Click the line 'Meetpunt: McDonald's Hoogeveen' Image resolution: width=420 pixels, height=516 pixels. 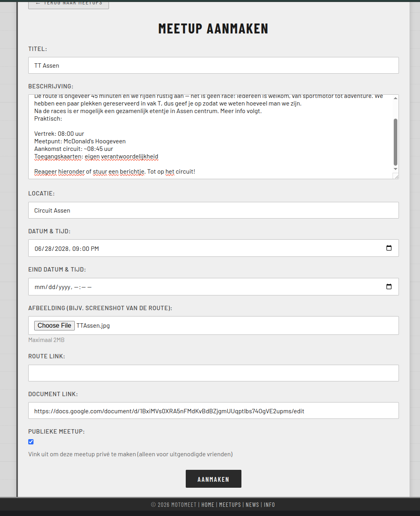(x=80, y=141)
